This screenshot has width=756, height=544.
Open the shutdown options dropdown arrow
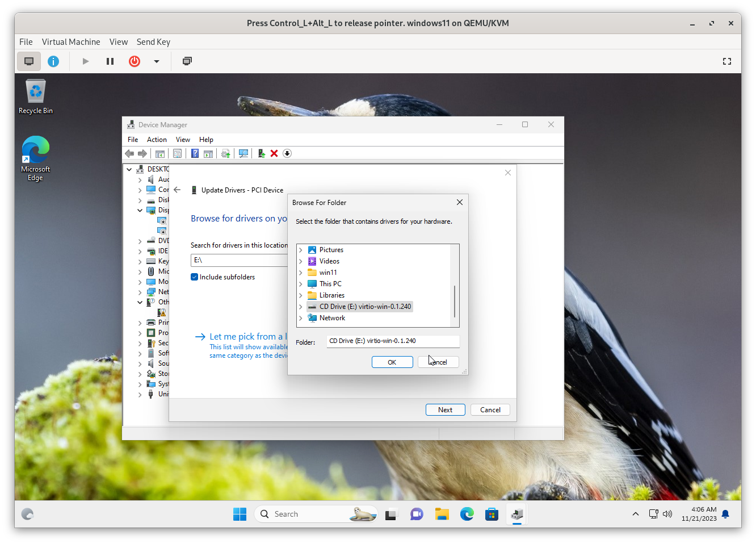tap(157, 61)
